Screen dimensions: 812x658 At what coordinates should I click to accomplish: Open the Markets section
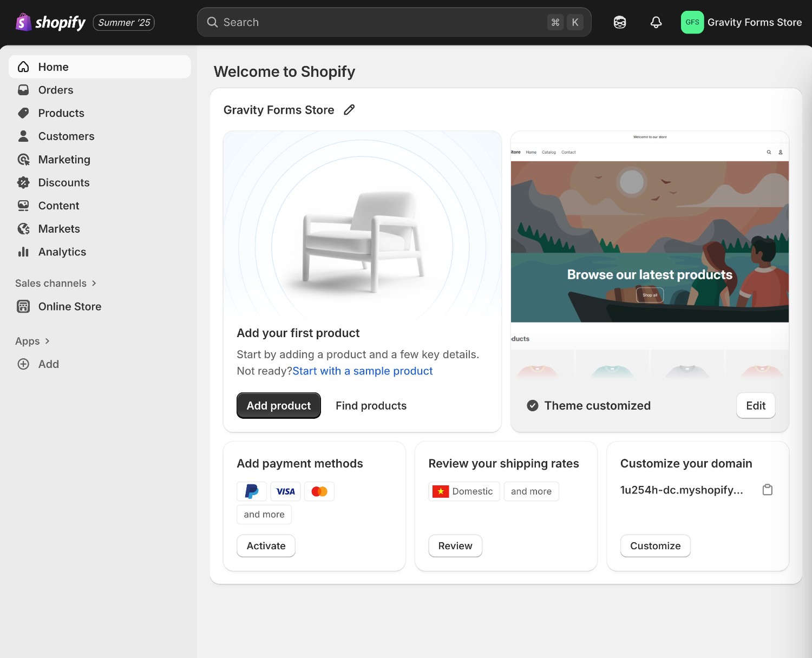(100, 229)
